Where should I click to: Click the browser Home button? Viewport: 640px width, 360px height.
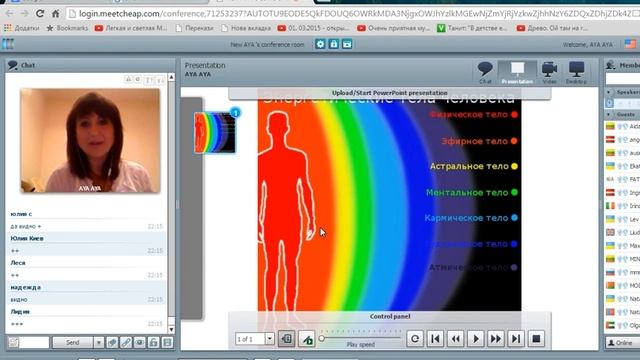[x=56, y=14]
